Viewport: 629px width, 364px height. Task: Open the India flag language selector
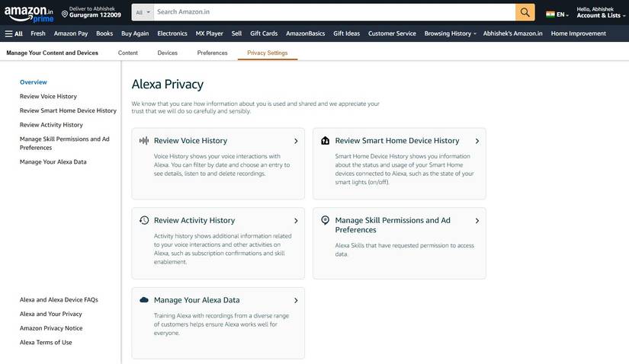pyautogui.click(x=557, y=14)
